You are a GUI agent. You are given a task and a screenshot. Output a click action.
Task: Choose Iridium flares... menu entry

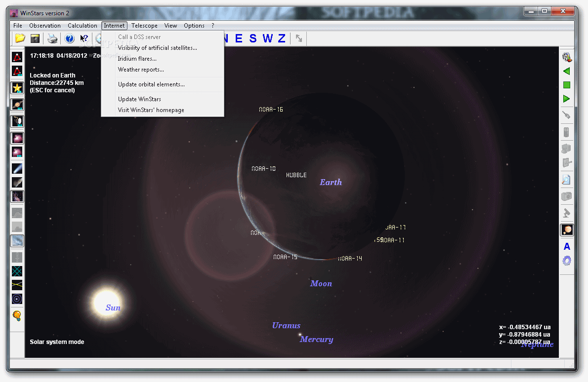163,59
